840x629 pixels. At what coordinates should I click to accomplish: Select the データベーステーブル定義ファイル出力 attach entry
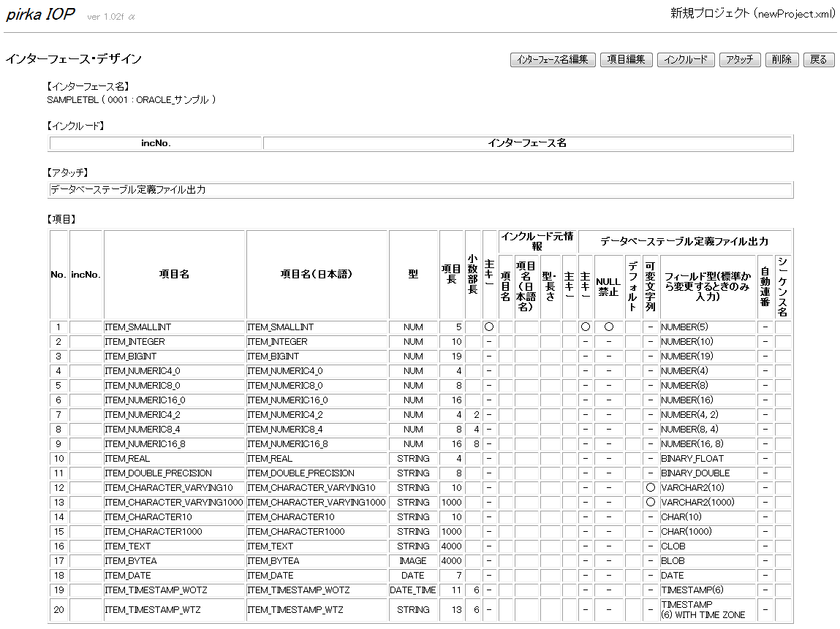click(128, 190)
